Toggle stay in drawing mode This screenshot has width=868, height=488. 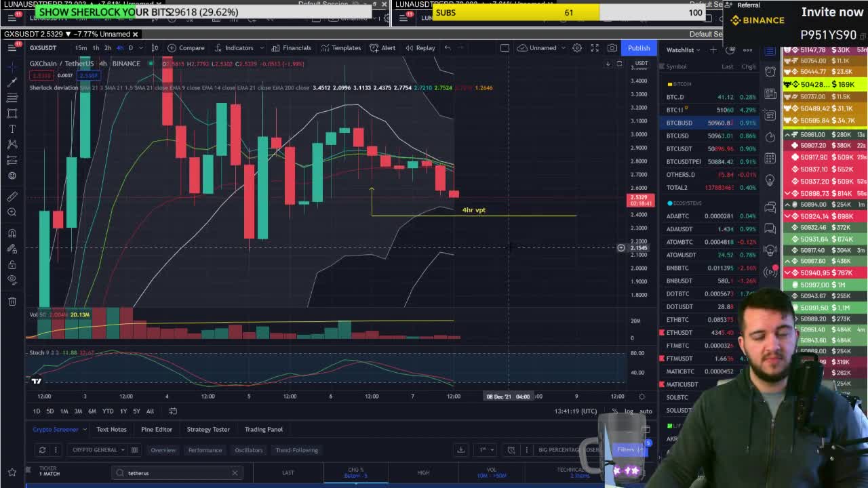(x=12, y=249)
